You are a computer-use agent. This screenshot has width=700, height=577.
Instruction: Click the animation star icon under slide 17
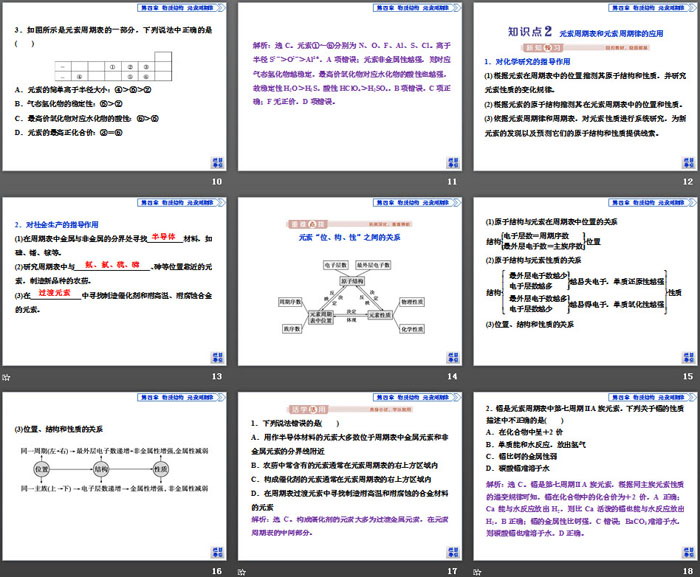241,570
